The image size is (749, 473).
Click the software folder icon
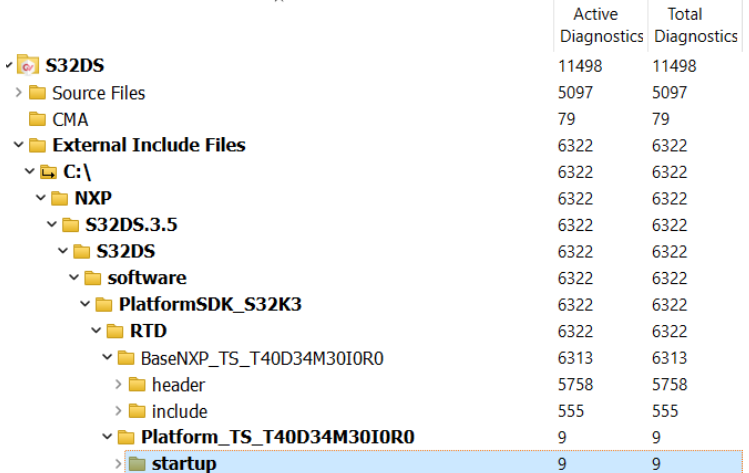[93, 278]
